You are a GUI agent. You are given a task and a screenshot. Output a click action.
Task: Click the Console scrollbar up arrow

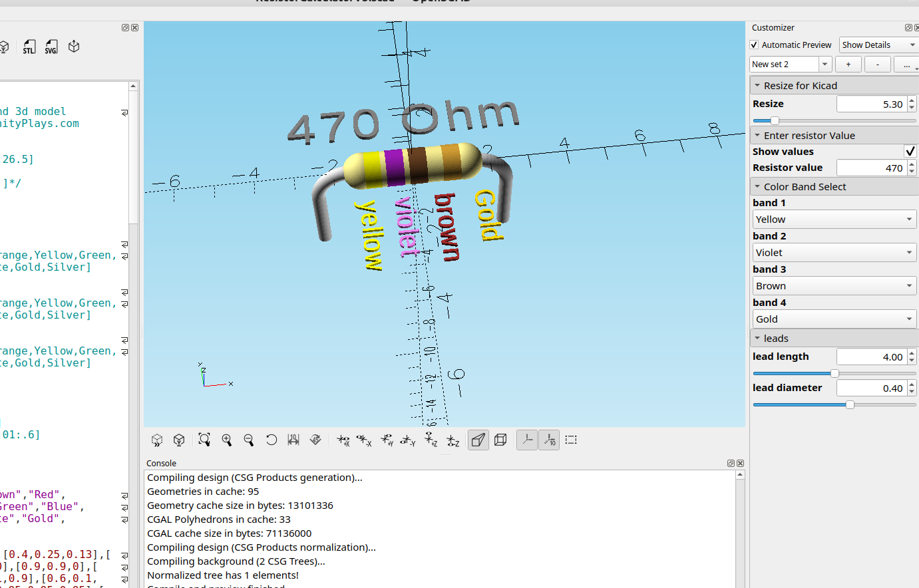(x=739, y=475)
